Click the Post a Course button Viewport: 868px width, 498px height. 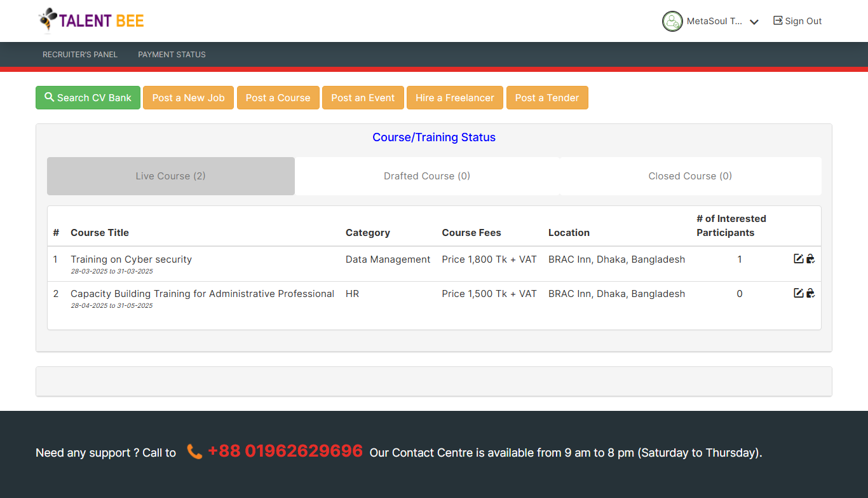[x=278, y=98]
